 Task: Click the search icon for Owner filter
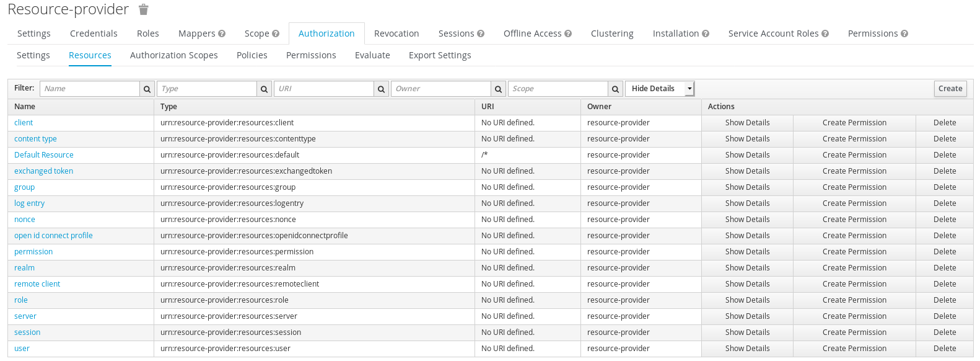point(499,89)
